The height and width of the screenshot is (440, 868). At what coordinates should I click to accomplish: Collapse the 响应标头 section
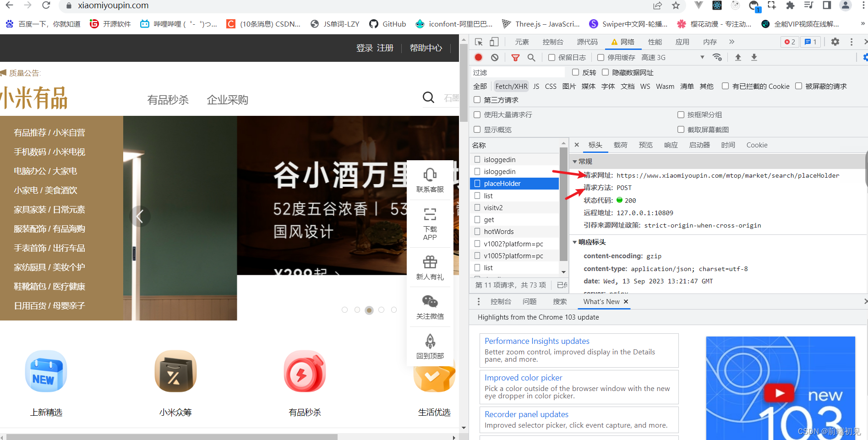click(x=575, y=242)
